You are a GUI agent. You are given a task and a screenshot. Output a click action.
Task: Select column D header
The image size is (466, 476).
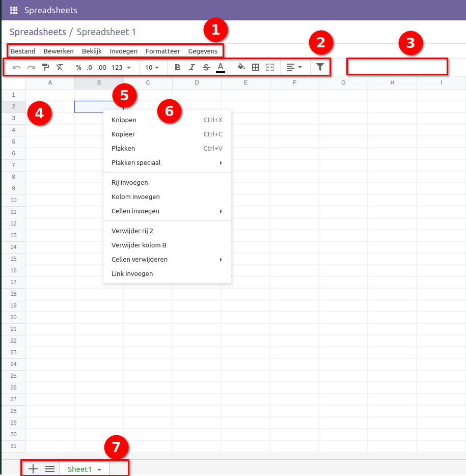[x=196, y=82]
